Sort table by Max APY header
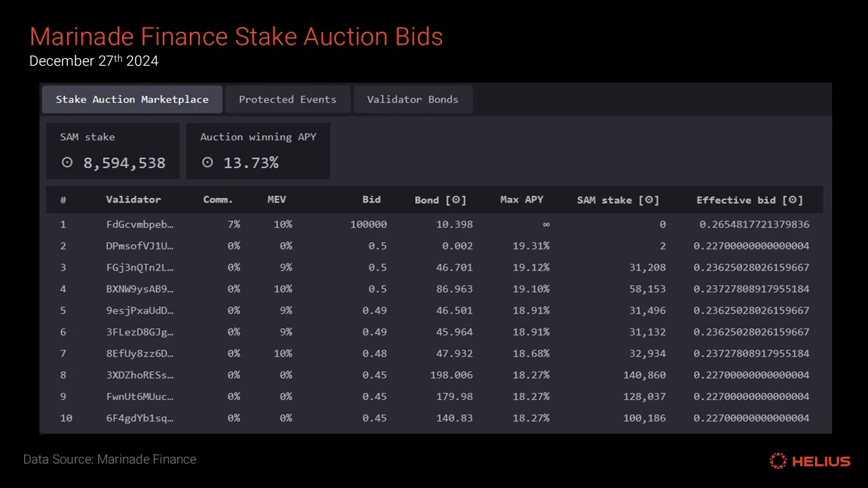The image size is (868, 488). pyautogui.click(x=521, y=200)
